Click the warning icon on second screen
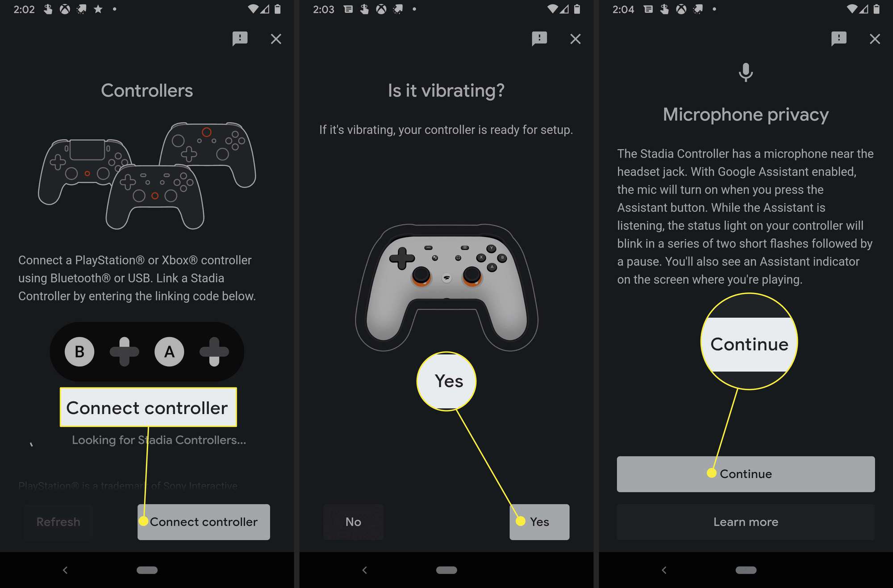The height and width of the screenshot is (588, 893). click(x=538, y=38)
